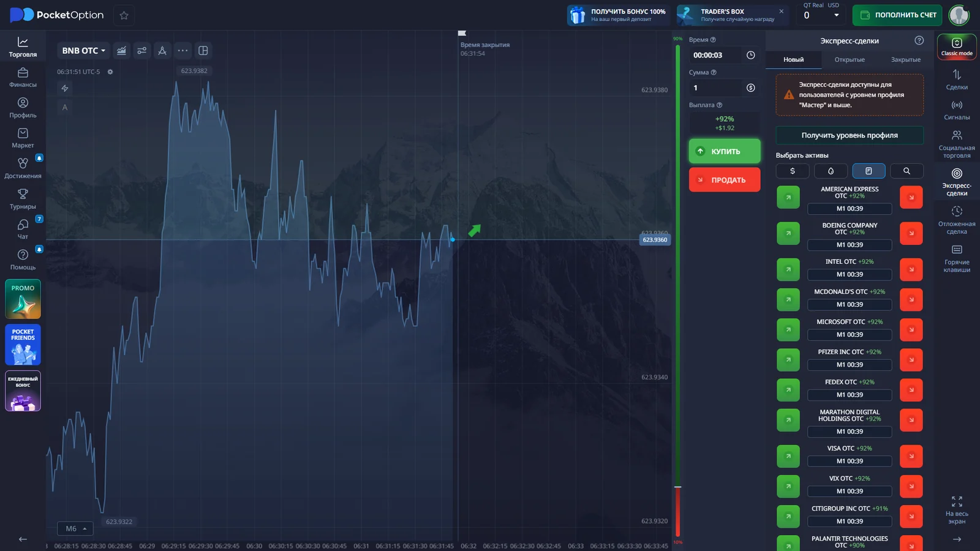Open the Social trading panel
980x551 pixels.
click(957, 144)
